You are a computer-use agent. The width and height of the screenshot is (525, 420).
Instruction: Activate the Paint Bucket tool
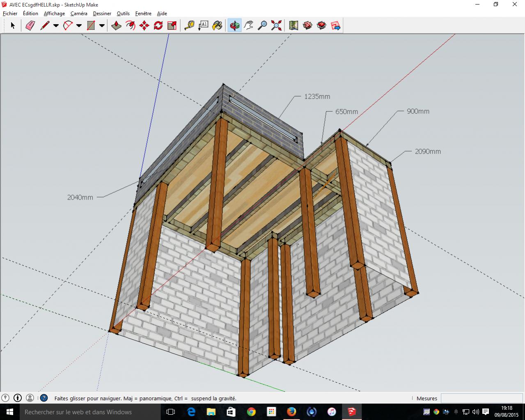click(x=217, y=26)
